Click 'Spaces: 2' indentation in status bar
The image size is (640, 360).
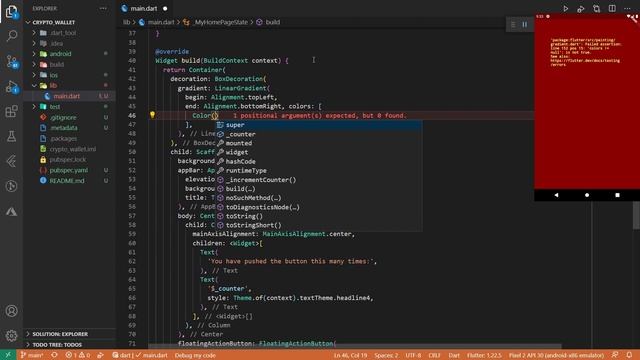click(x=386, y=355)
